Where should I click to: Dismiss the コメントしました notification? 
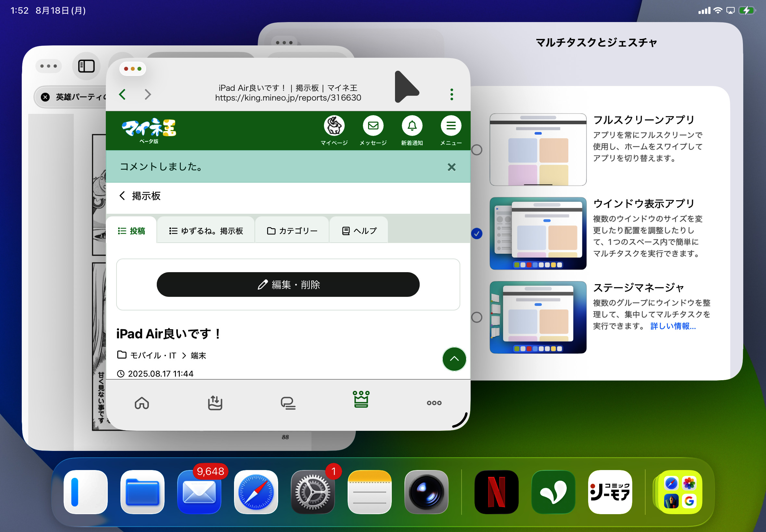pos(451,167)
